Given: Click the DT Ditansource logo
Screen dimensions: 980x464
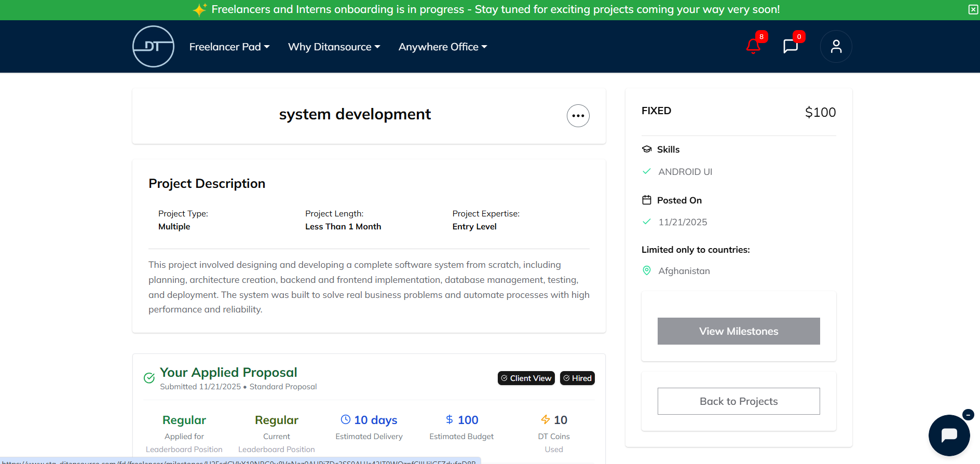Looking at the screenshot, I should point(153,47).
